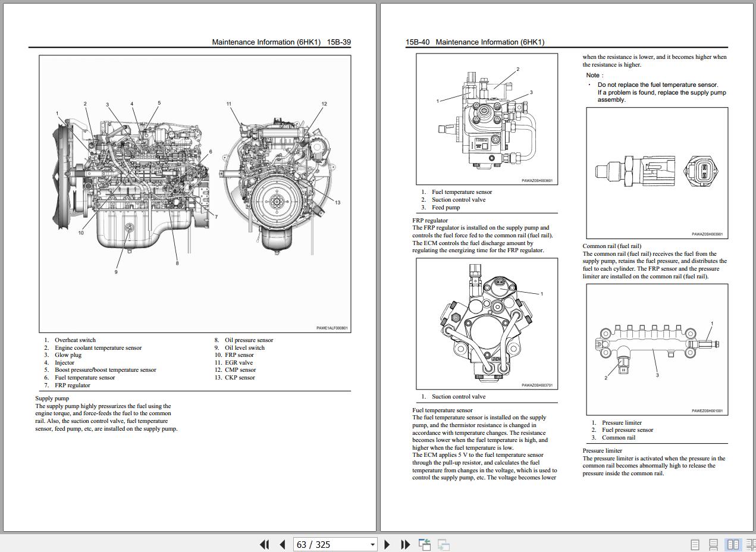Click the 'Oil pressure sensor' legend entry
Image resolution: width=756 pixels, height=552 pixels.
click(249, 340)
